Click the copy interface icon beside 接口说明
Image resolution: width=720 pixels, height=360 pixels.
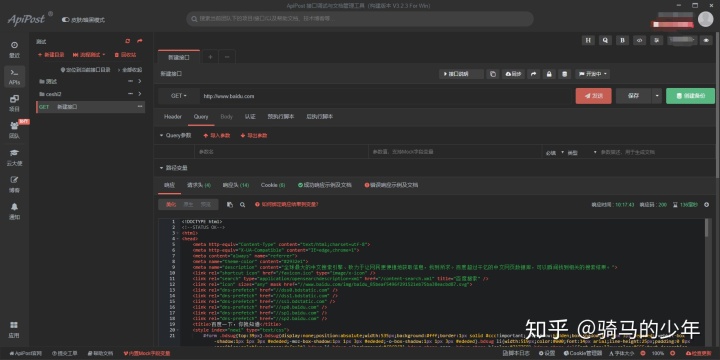coord(493,74)
